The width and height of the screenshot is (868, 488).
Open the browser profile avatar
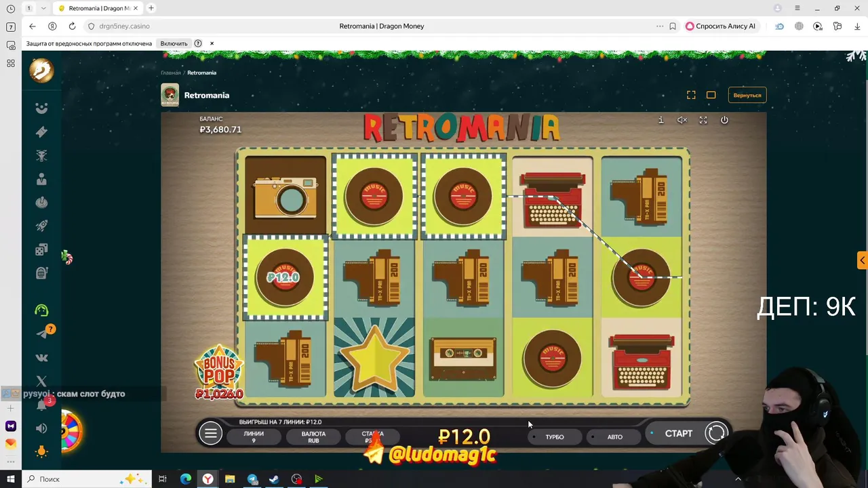[x=778, y=8]
